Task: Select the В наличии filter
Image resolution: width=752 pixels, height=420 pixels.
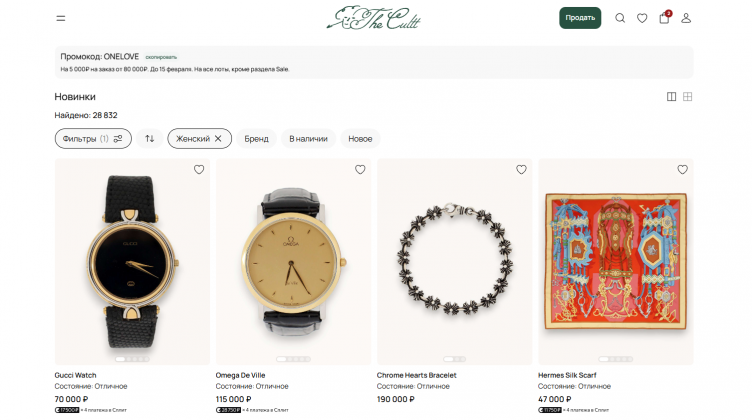Action: point(308,139)
